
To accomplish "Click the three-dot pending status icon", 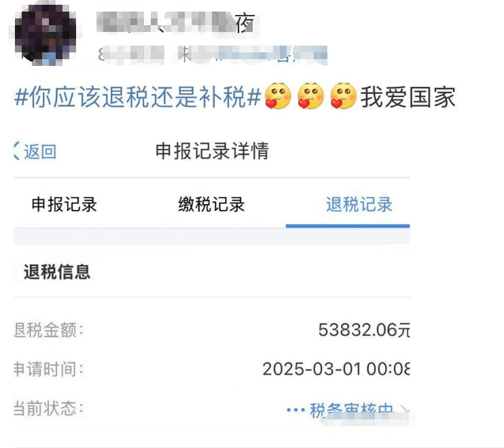I will (295, 410).
